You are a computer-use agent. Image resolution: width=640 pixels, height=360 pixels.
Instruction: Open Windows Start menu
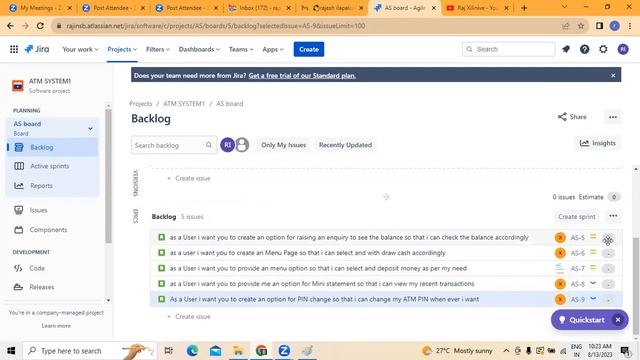pos(11,351)
